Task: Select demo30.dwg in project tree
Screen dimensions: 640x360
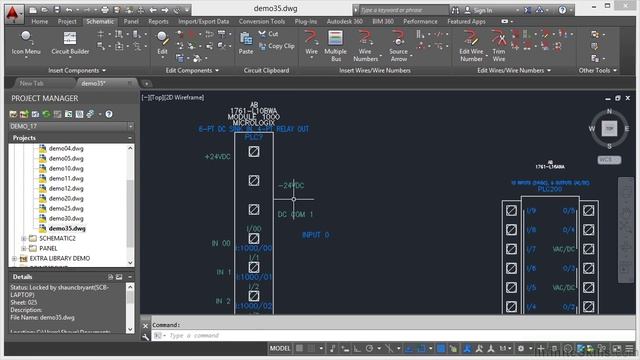Action: click(x=66, y=218)
